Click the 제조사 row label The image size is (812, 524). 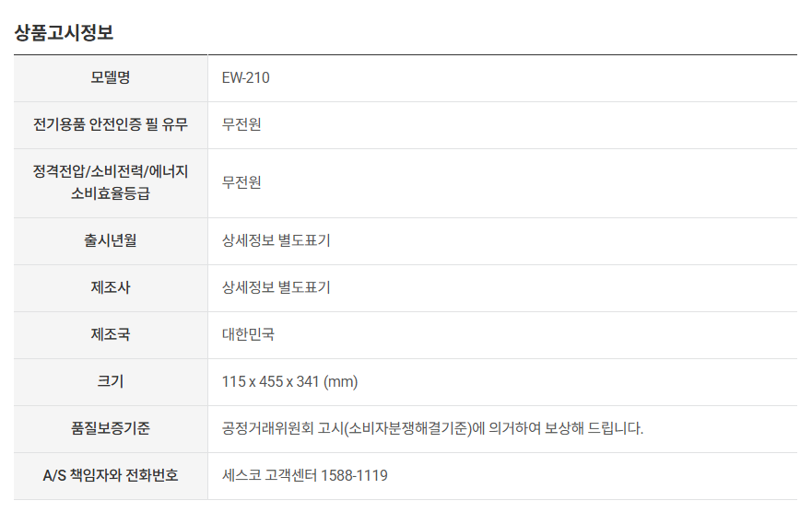pyautogui.click(x=111, y=287)
